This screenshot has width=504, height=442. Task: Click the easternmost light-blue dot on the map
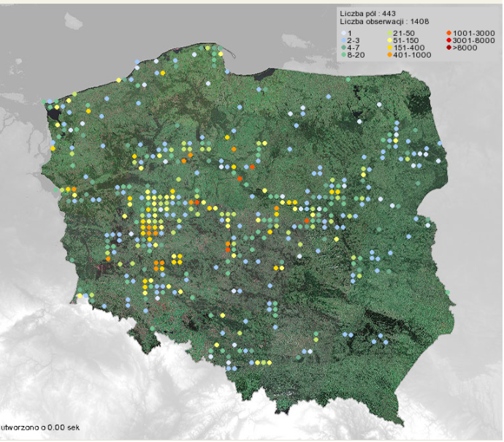[441, 143]
